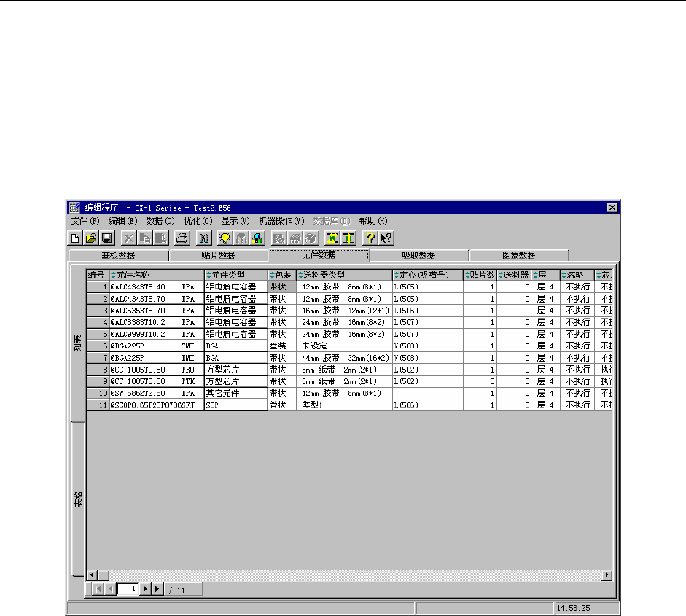Switch to the 吸取数据 tab

[418, 255]
